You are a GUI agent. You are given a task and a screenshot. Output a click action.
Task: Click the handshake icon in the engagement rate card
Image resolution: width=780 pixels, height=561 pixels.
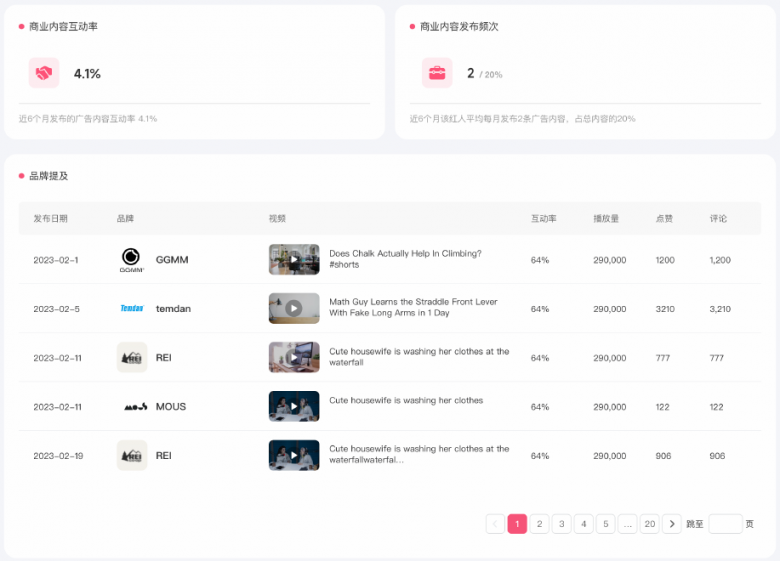tap(44, 73)
